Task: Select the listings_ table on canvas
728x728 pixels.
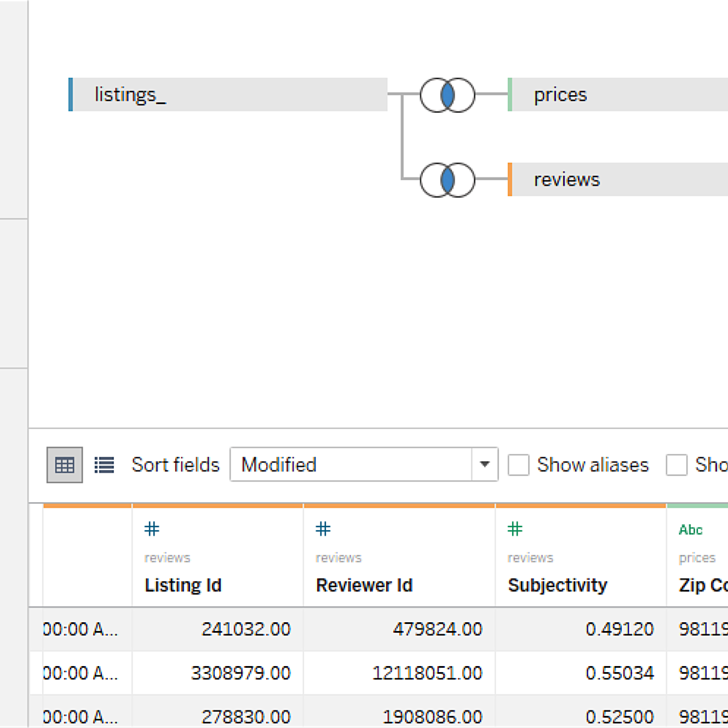Action: point(229,95)
